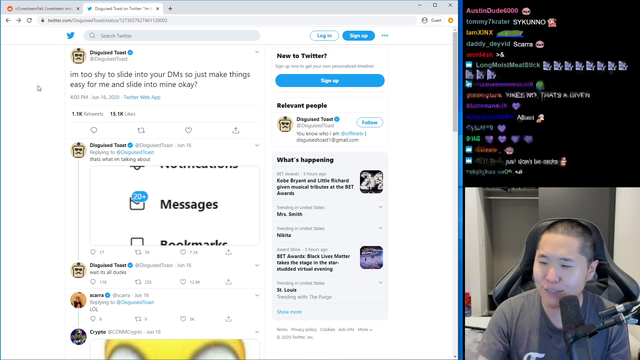Retweet 'thats what im talking about' tweet

coord(138,252)
